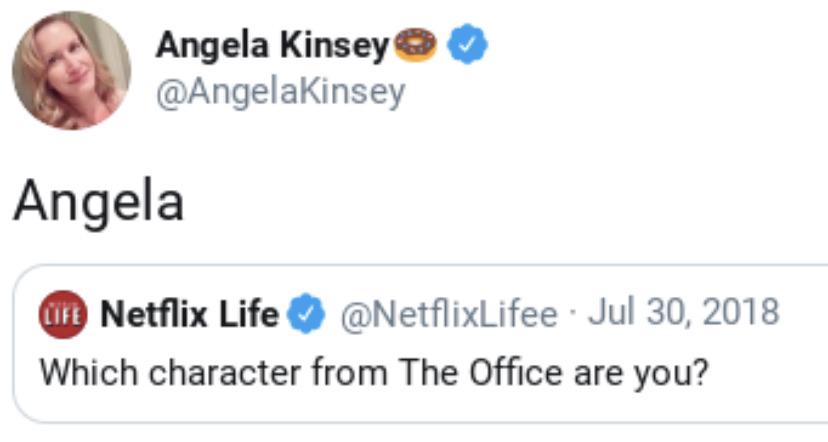Viewport: 828px width, 442px height.
Task: Click the donut emoji beside Angela Kinsey
Action: point(416,45)
